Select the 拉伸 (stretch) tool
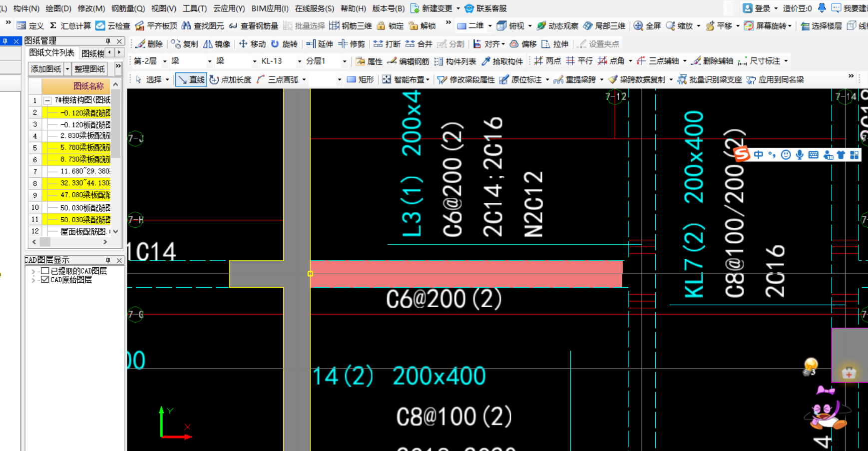 pyautogui.click(x=555, y=44)
